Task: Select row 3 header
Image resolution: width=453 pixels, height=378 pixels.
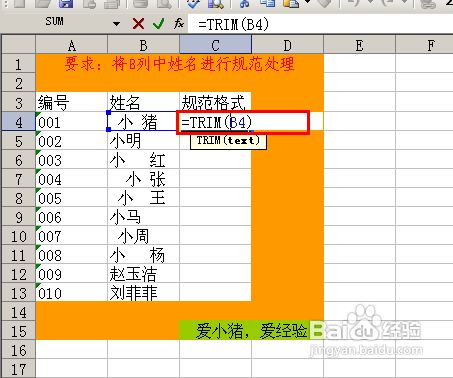Action: coord(19,102)
